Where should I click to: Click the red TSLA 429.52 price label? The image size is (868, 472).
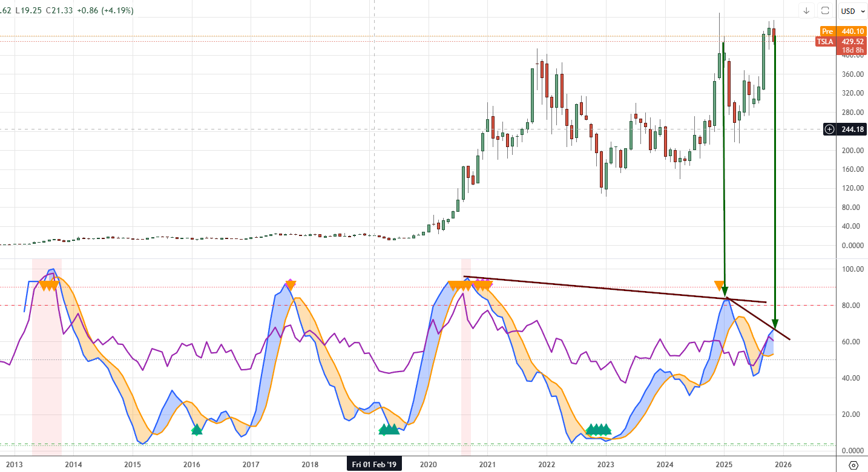[x=841, y=41]
